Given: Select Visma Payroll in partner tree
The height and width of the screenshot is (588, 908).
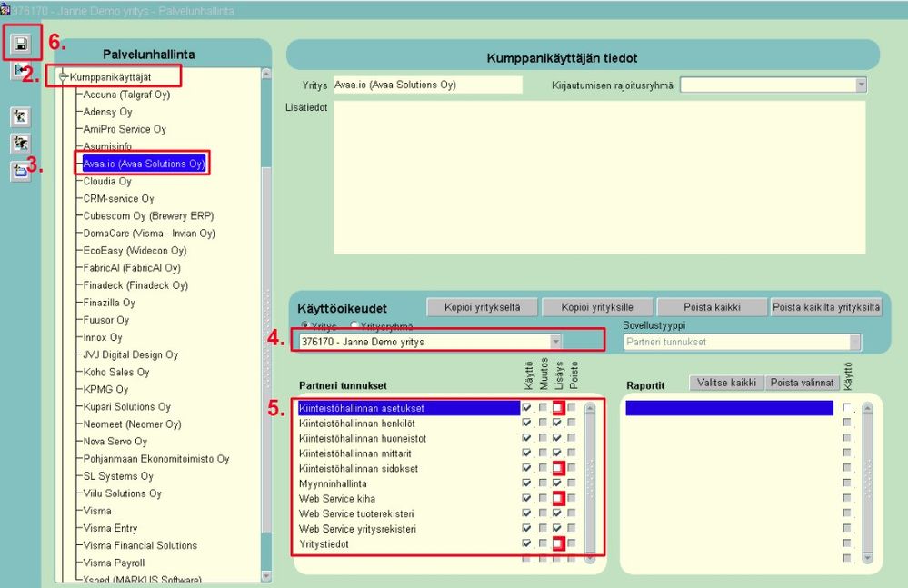Looking at the screenshot, I should tap(115, 563).
